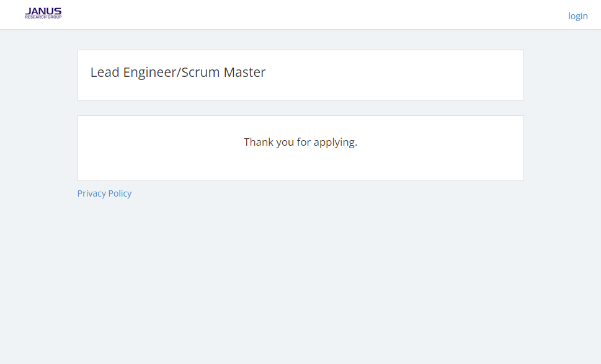Click the word Policy in footer link
Image resolution: width=601 pixels, height=364 pixels.
pyautogui.click(x=120, y=193)
